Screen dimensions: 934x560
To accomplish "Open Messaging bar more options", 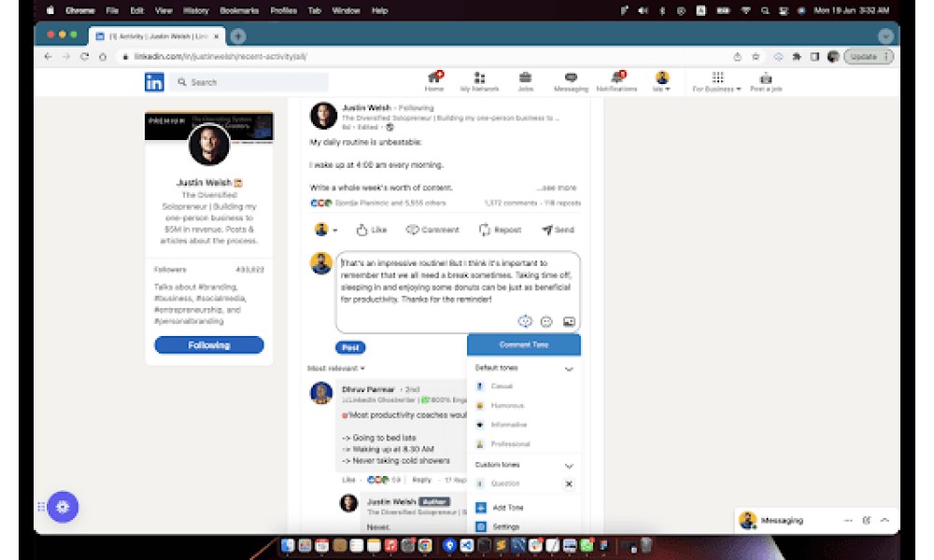I will [848, 520].
